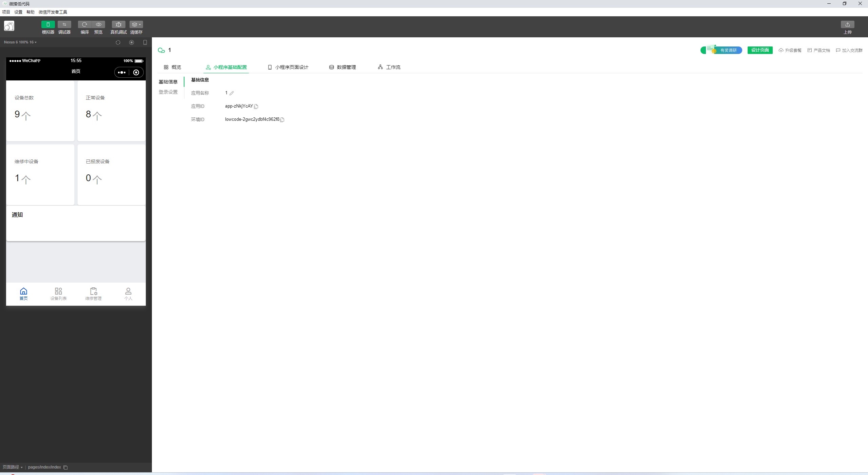This screenshot has height=475, width=868.
Task: Open the 设置 menu
Action: click(x=18, y=12)
